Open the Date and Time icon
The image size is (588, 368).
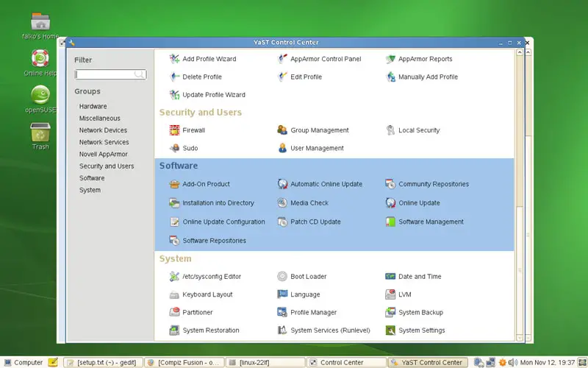390,277
